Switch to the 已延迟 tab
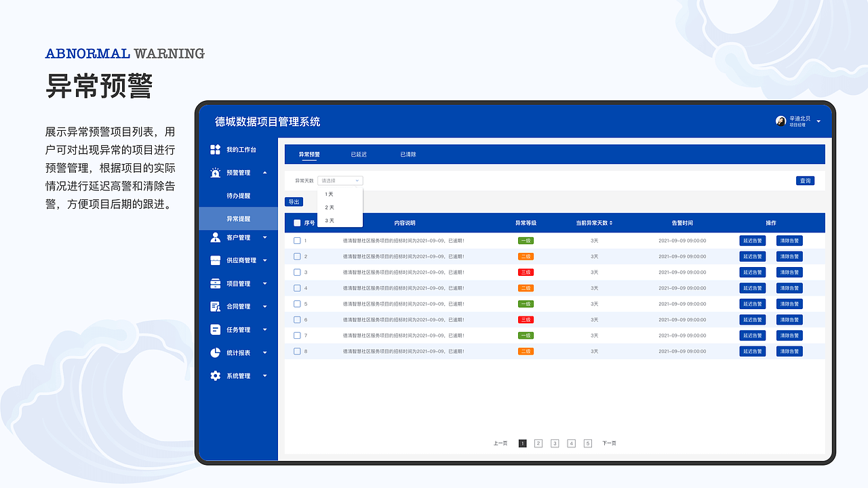 point(359,155)
